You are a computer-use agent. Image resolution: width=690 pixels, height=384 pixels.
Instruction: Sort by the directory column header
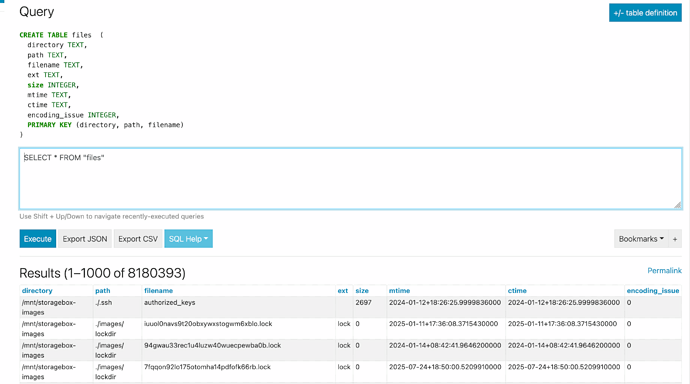[37, 290]
